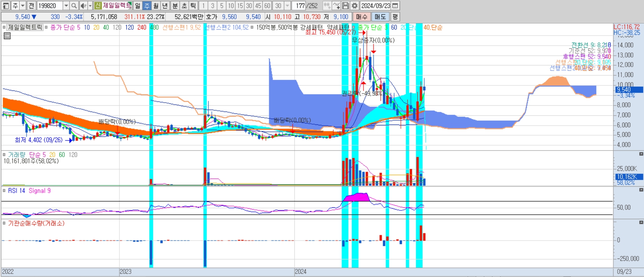Collapse the volume panel corner button
This screenshot has width=644, height=277.
641,154
